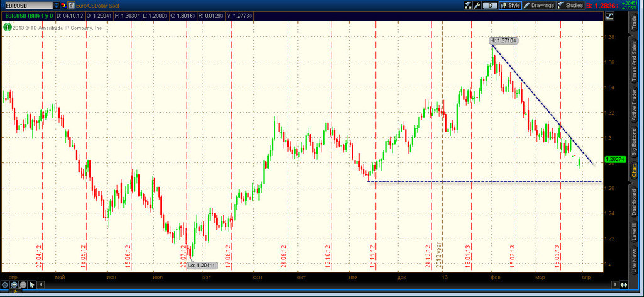Click the +.00451 net change value
Screen dimensions: 644x297
point(629,3)
